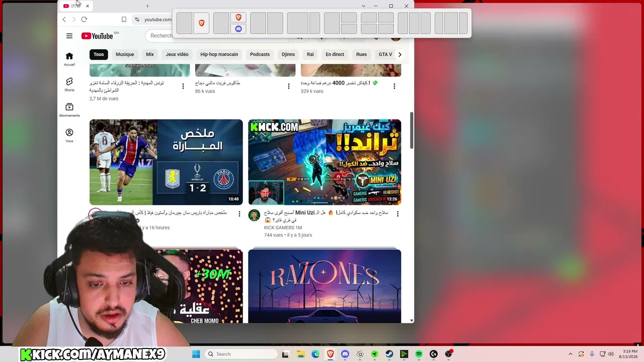This screenshot has width=644, height=362.
Task: Switch to the YouTube browser tab
Action: [76, 6]
